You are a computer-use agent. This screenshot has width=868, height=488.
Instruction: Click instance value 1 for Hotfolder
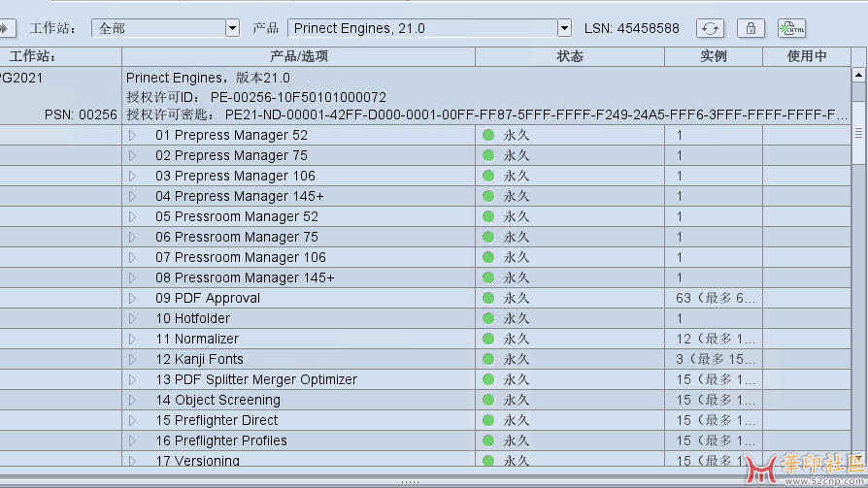click(x=680, y=318)
